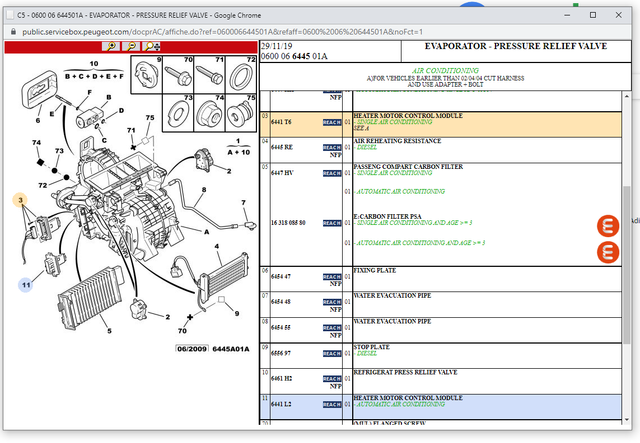
Task: Select part number 6445 RE
Action: pyautogui.click(x=282, y=147)
